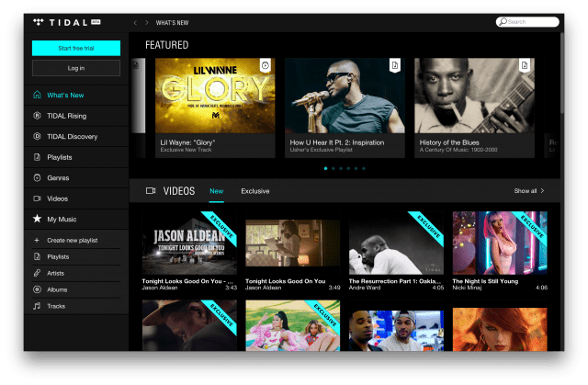The width and height of the screenshot is (588, 385).
Task: Click the plus icon for new playlist
Action: pyautogui.click(x=37, y=241)
